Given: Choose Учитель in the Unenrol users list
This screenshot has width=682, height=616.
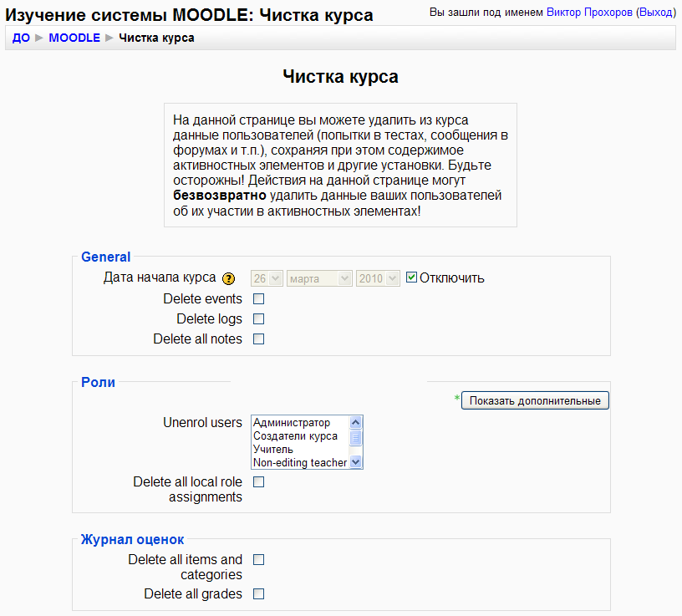Looking at the screenshot, I should click(273, 450).
